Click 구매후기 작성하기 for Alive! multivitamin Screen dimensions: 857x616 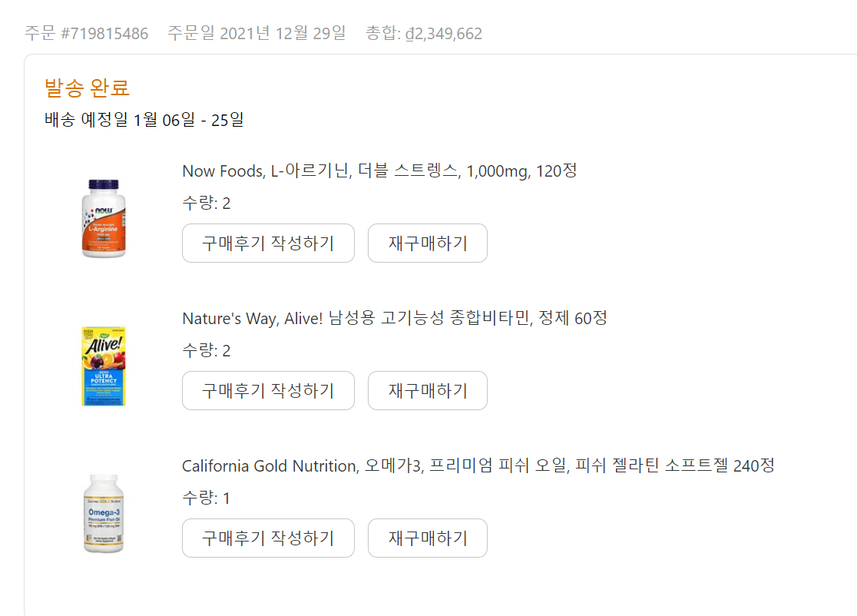(268, 391)
